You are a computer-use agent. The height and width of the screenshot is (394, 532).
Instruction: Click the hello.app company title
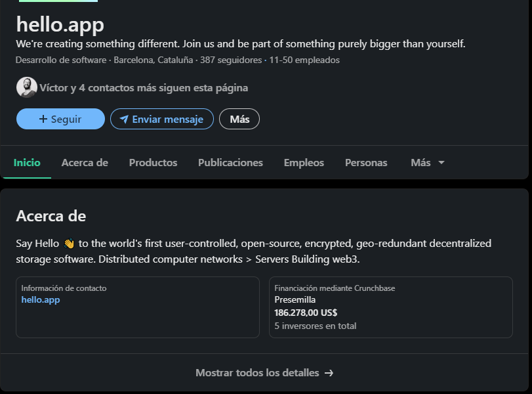coord(60,25)
